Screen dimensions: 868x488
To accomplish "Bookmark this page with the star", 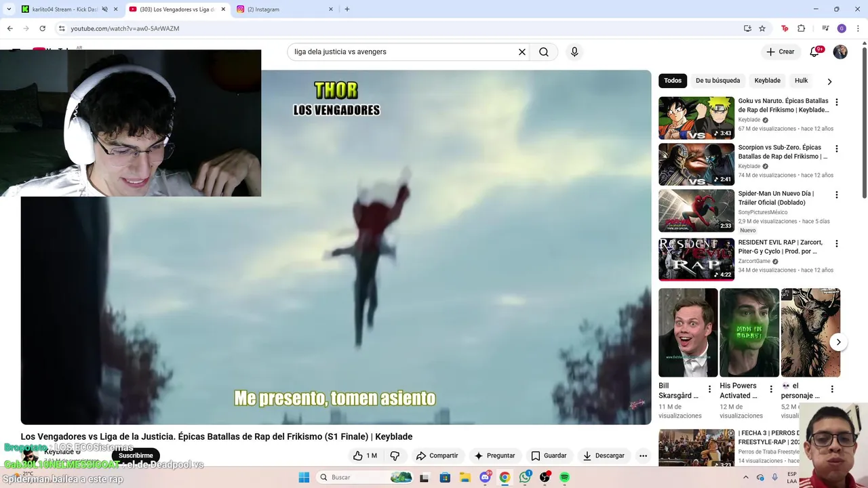I will click(x=762, y=28).
